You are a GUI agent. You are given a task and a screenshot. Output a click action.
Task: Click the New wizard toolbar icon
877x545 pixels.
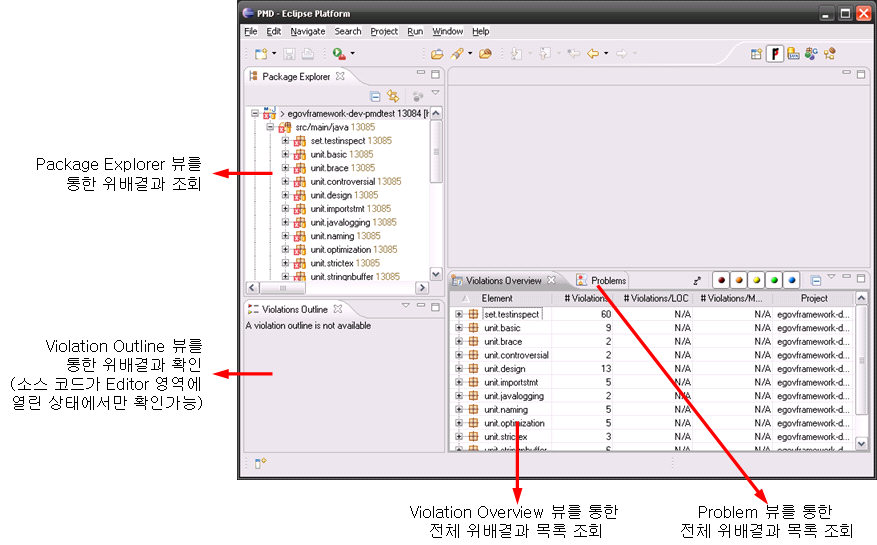tap(260, 54)
